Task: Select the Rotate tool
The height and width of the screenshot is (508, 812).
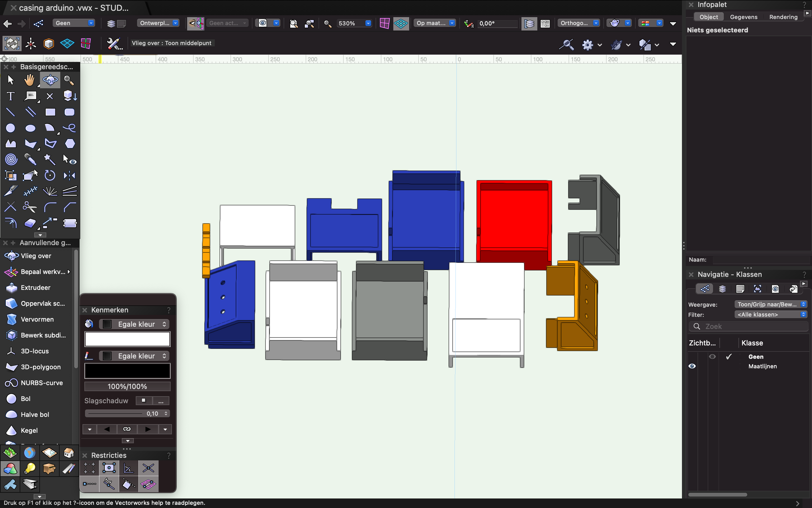Action: 50,175
